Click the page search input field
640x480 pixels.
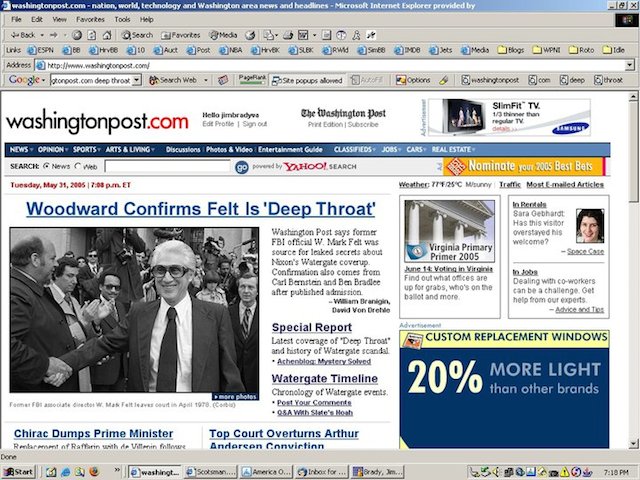167,166
